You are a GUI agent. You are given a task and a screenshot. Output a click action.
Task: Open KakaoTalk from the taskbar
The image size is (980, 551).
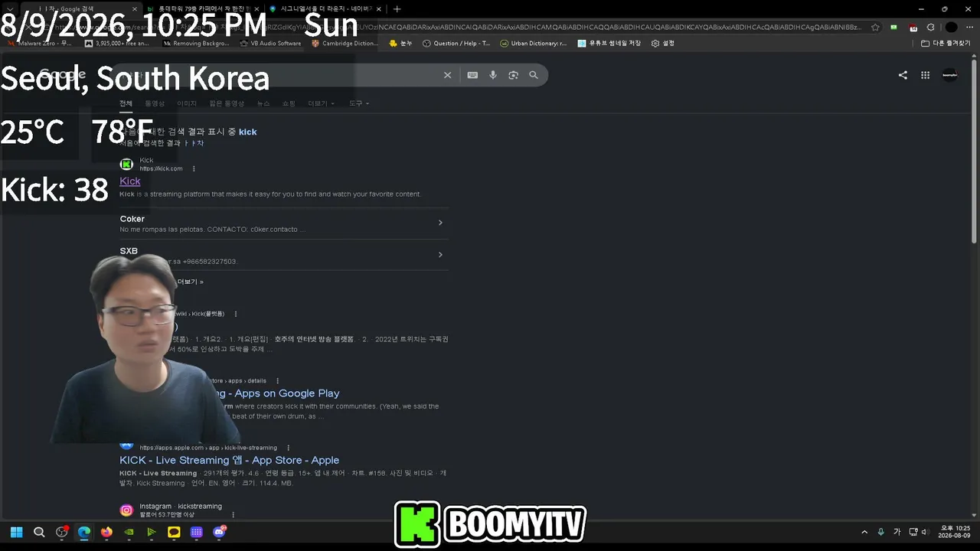pos(174,532)
